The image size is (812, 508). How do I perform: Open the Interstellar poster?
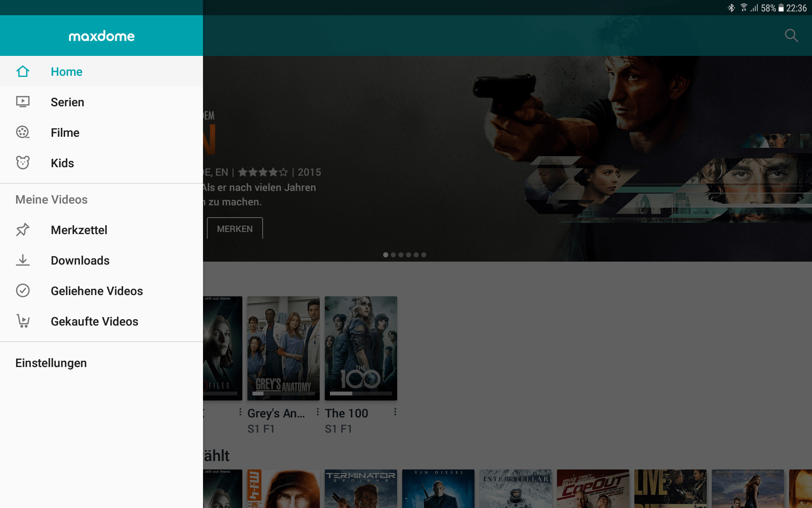[516, 489]
